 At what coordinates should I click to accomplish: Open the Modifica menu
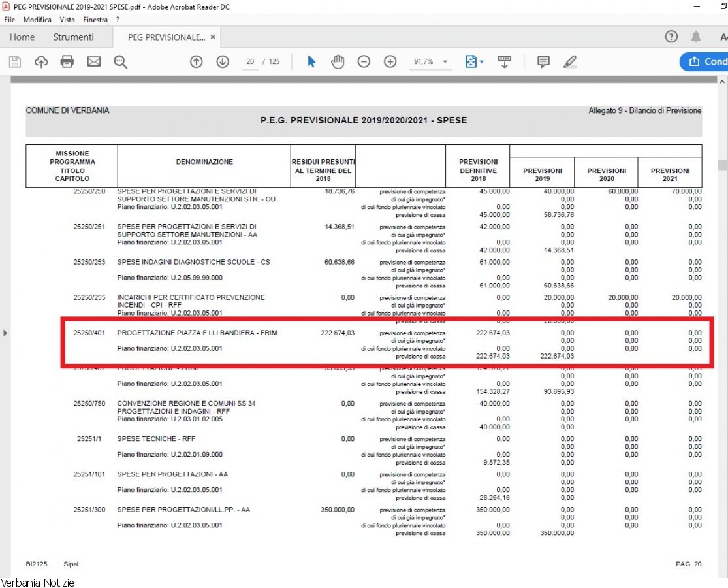coord(37,20)
